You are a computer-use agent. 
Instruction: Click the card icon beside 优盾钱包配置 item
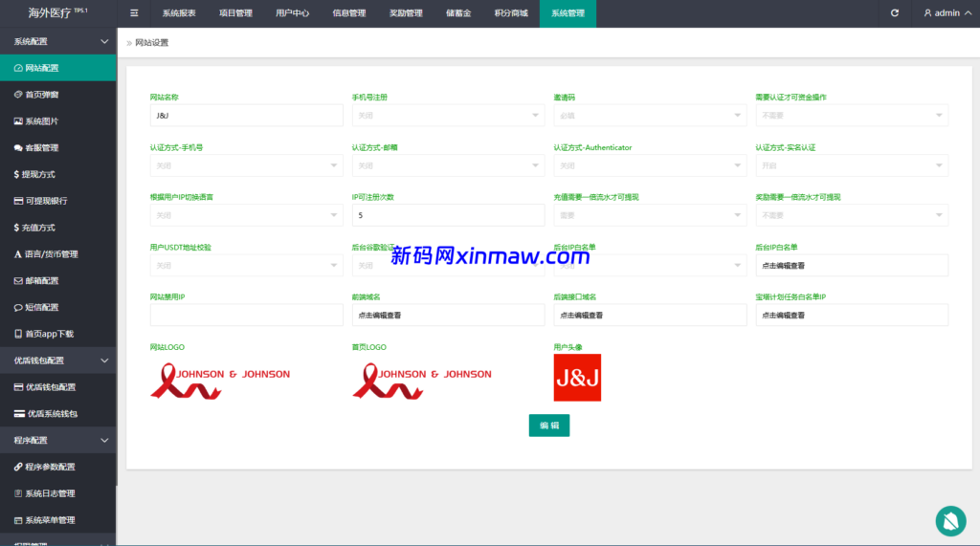point(18,387)
